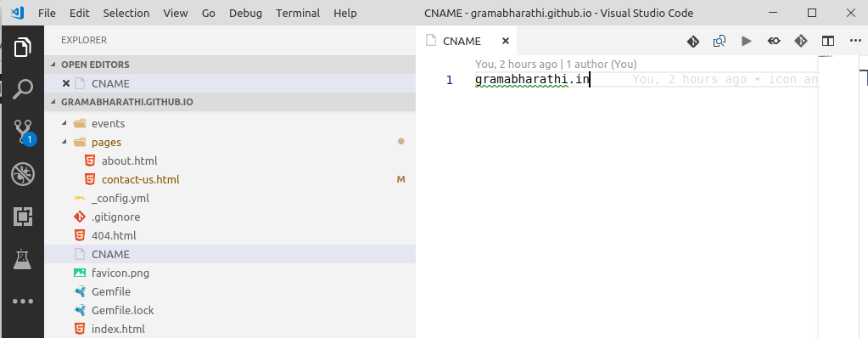Click the git diamond icon beside split editor
This screenshot has height=338, width=868.
click(x=800, y=41)
